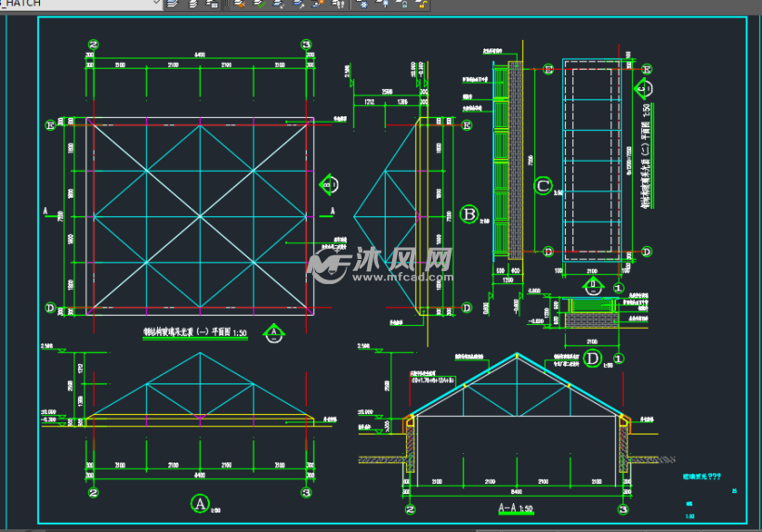Image resolution: width=762 pixels, height=532 pixels.
Task: Freeze layer using the snowflake icon
Action: 361,4
